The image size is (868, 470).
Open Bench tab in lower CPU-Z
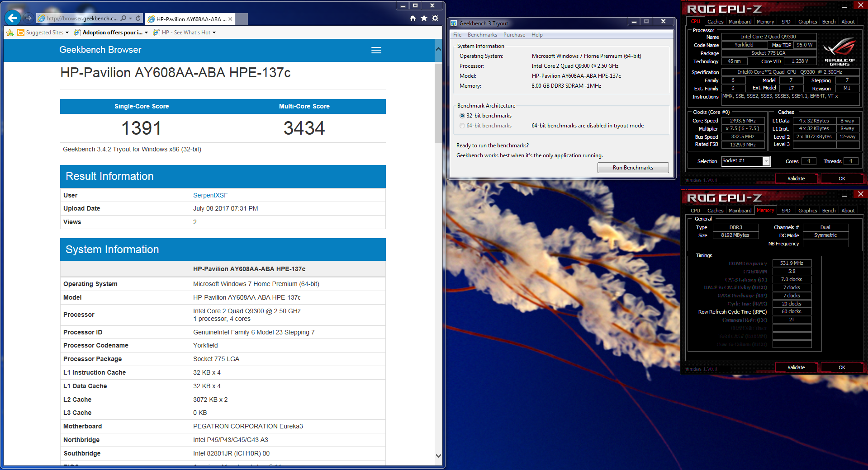coord(829,211)
